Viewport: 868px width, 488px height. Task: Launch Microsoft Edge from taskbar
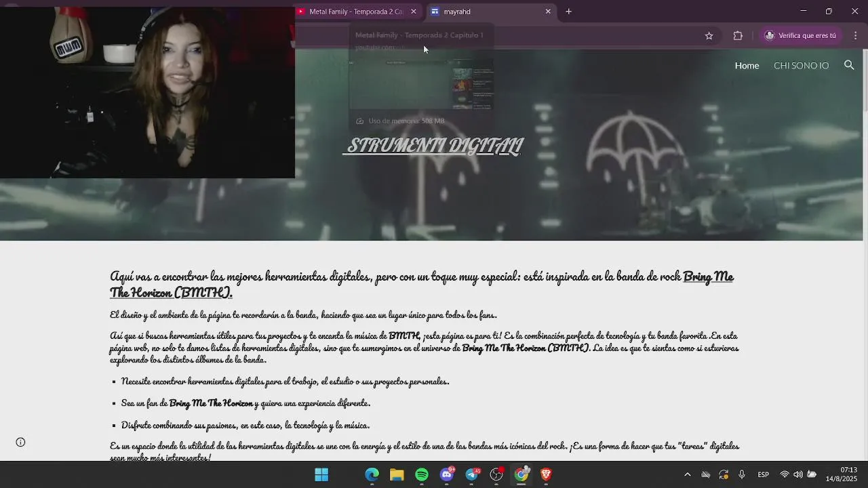(x=372, y=474)
